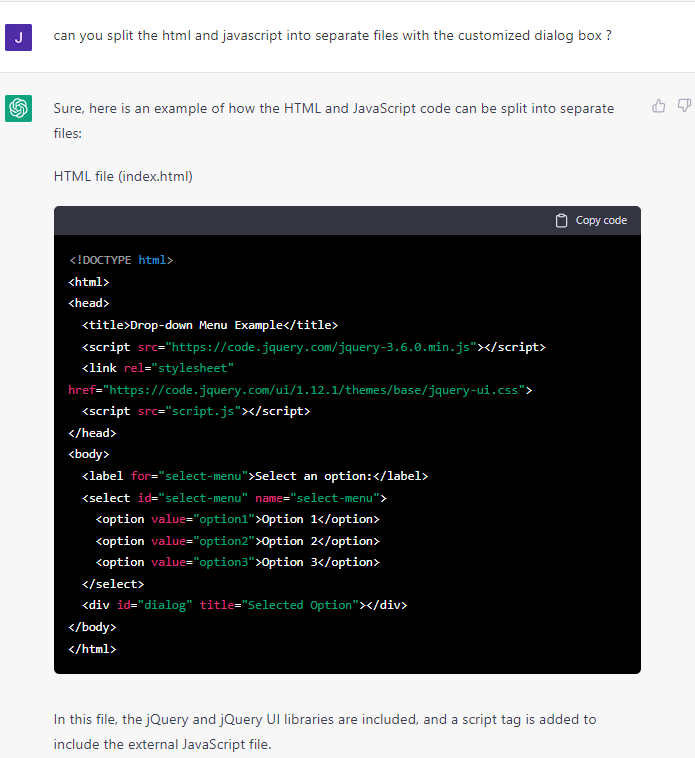Image resolution: width=695 pixels, height=758 pixels.
Task: Click the text 'HTML file (index.html)'
Action: (x=123, y=176)
